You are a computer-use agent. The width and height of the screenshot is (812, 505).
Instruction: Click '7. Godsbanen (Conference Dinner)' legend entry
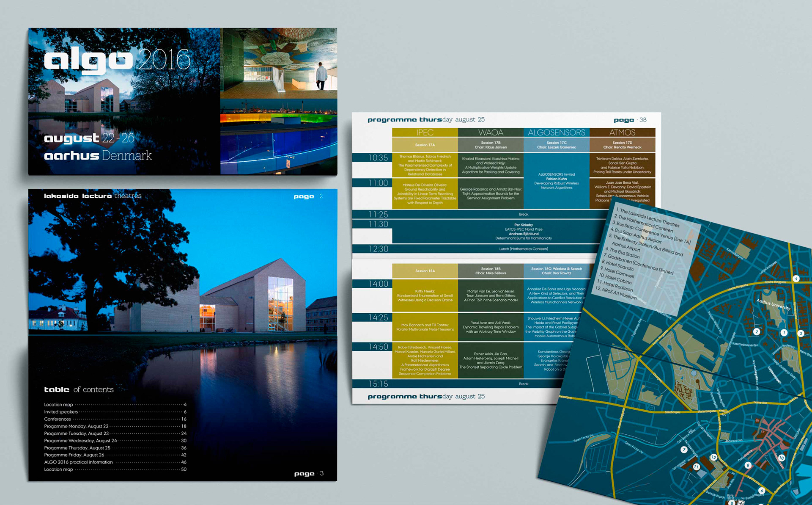[638, 265]
